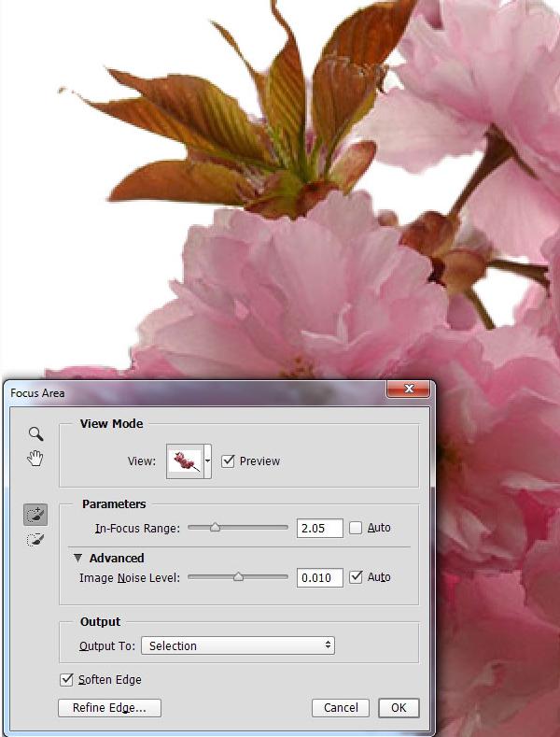Click the Refine Edge button
Image resolution: width=560 pixels, height=737 pixels.
pyautogui.click(x=109, y=708)
